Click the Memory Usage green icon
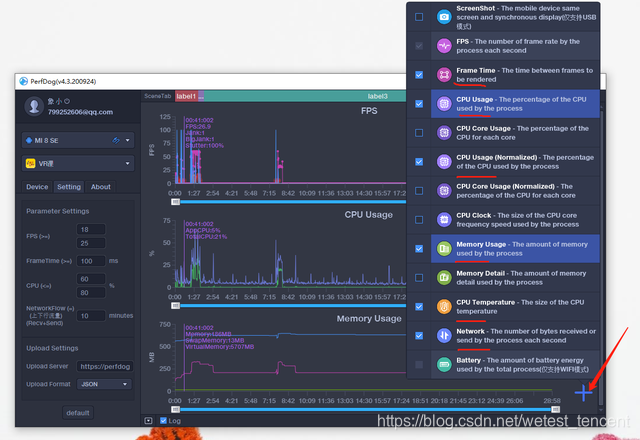This screenshot has width=640, height=440. (x=444, y=249)
